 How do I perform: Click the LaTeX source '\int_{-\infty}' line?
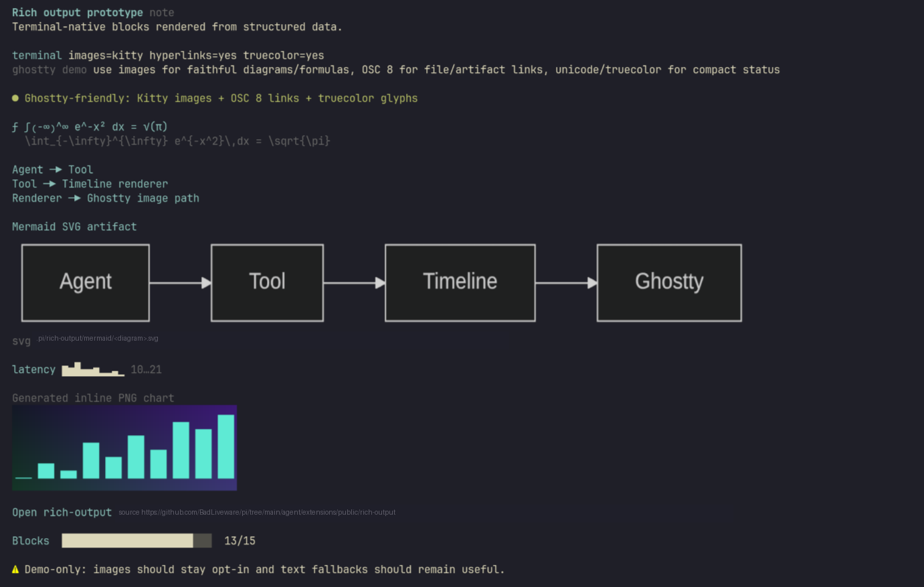[x=177, y=141]
